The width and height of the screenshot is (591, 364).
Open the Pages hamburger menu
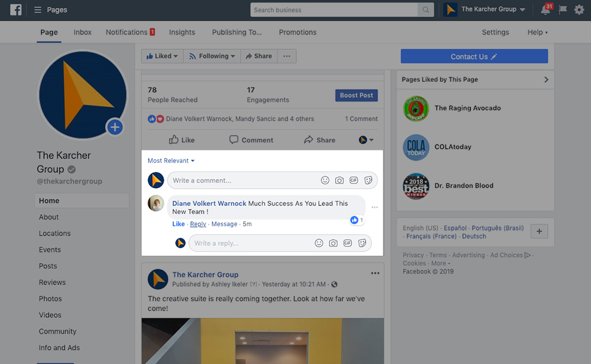(38, 10)
